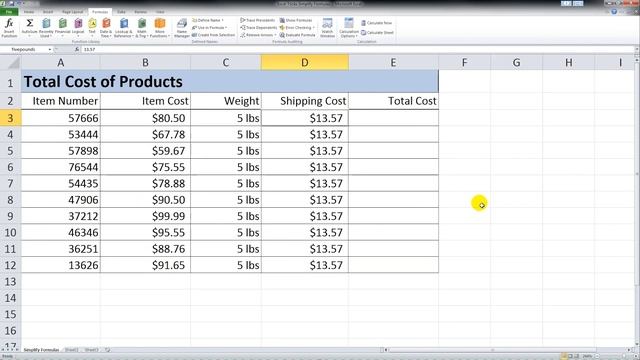Viewport: 640px width, 360px height.
Task: Click Remove Arrows
Action: (x=257, y=35)
